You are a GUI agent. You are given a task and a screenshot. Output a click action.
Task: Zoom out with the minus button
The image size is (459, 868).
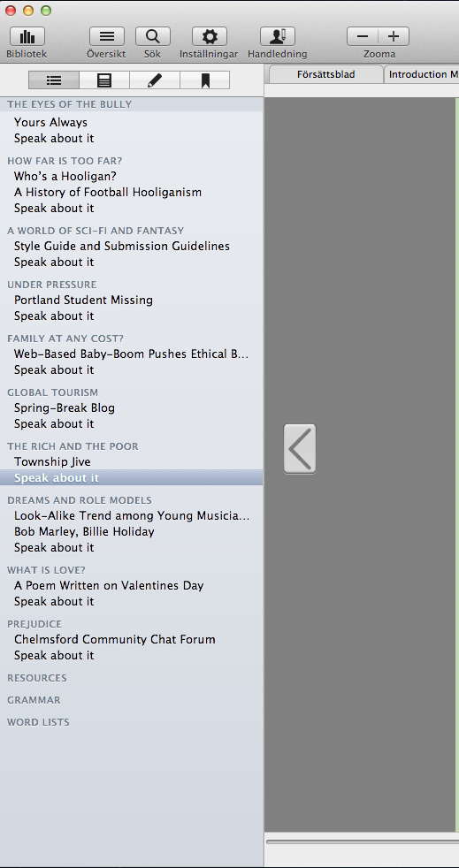(x=363, y=36)
